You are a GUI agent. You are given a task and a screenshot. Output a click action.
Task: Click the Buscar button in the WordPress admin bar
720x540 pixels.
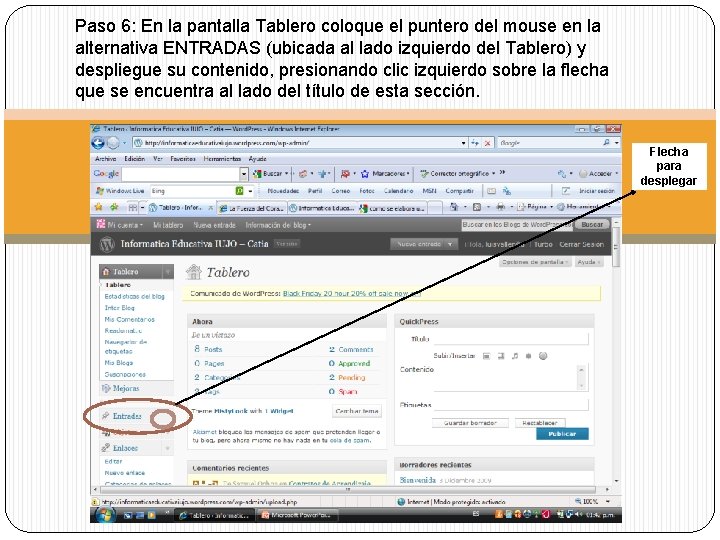[592, 225]
